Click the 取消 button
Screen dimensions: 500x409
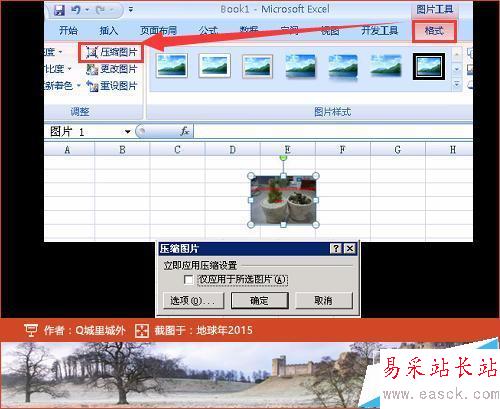[323, 301]
